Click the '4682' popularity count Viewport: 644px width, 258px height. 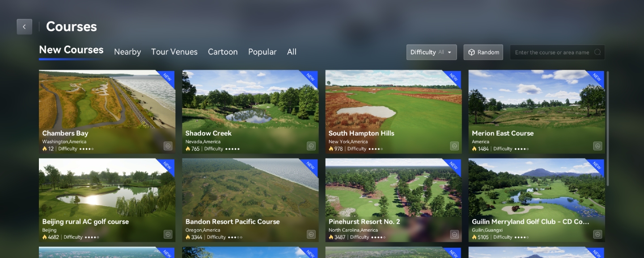tap(53, 237)
